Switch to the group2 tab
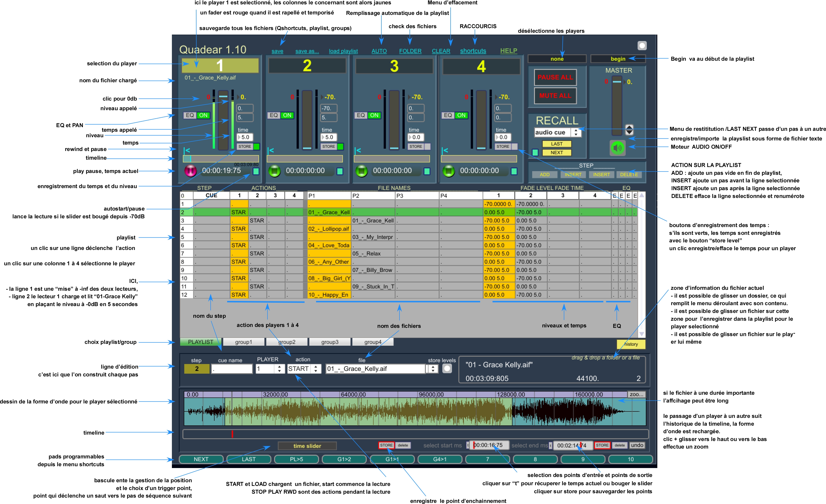826x504 pixels. (287, 342)
